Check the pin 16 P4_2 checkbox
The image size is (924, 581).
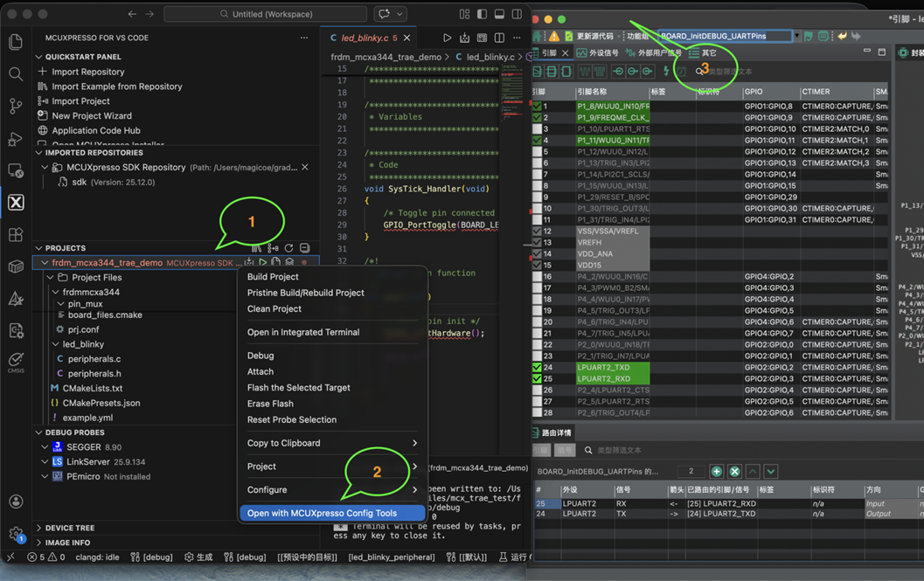click(537, 276)
